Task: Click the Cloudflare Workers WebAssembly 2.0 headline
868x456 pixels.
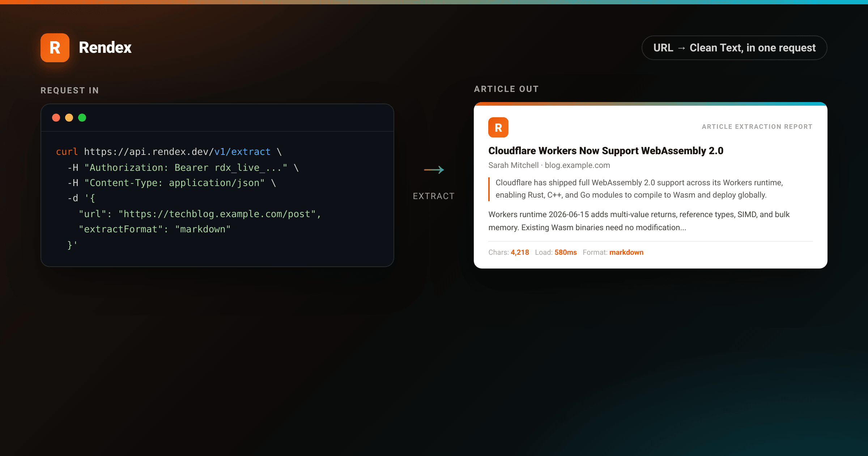Action: pyautogui.click(x=606, y=151)
